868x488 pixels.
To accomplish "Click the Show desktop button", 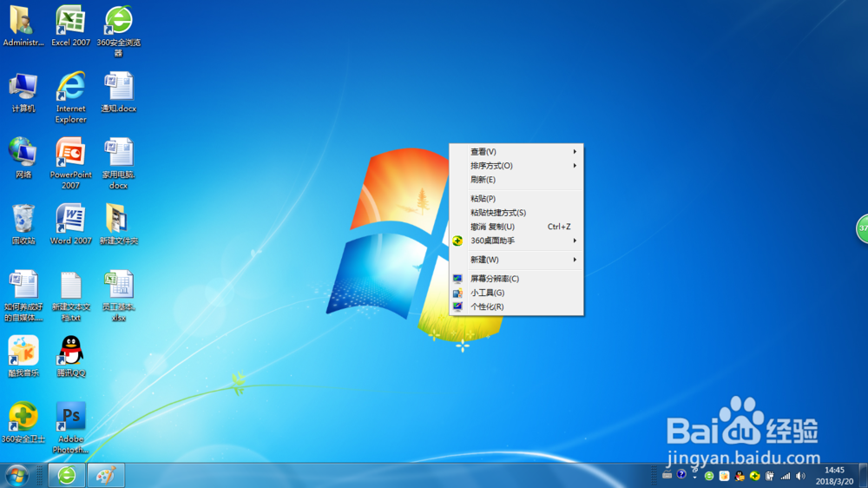I will click(x=863, y=475).
